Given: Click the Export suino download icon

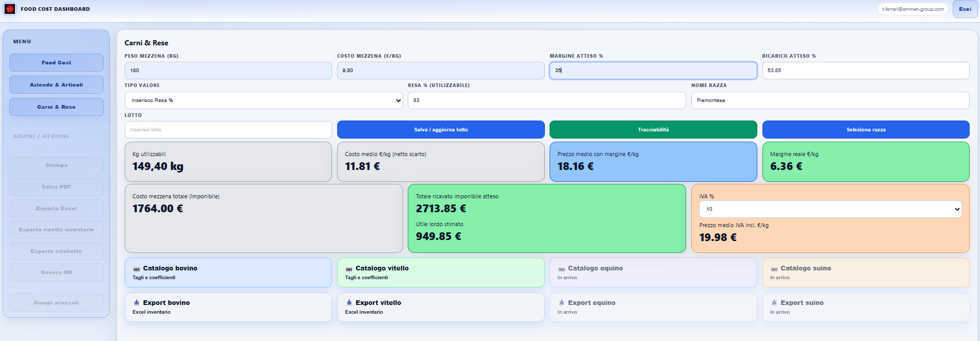Looking at the screenshot, I should (x=774, y=303).
